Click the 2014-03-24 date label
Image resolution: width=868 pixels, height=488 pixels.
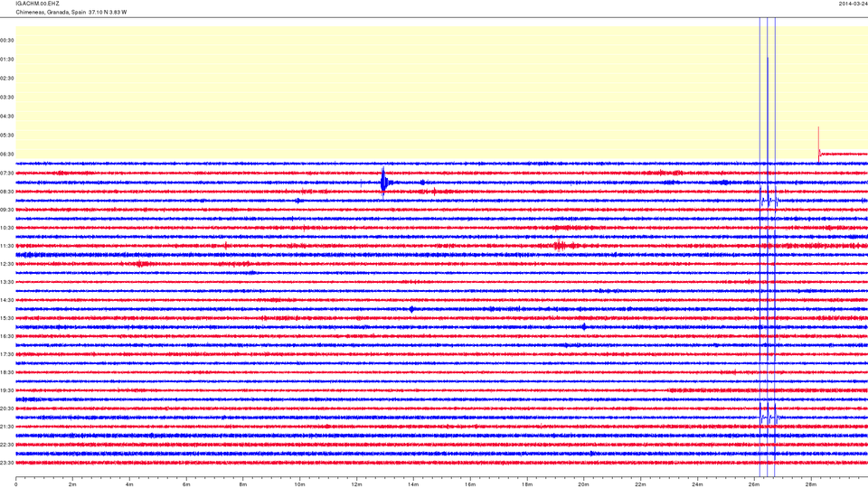coord(853,4)
